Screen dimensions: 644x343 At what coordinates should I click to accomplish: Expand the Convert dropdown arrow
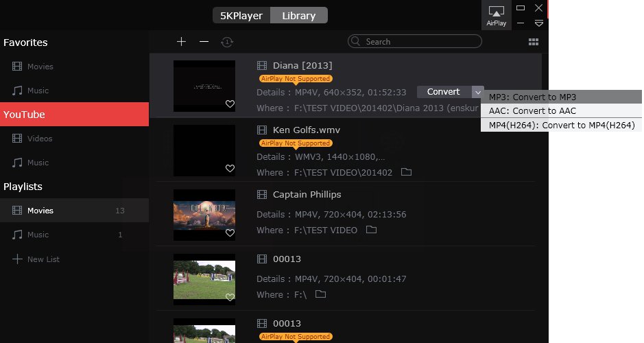(x=477, y=92)
